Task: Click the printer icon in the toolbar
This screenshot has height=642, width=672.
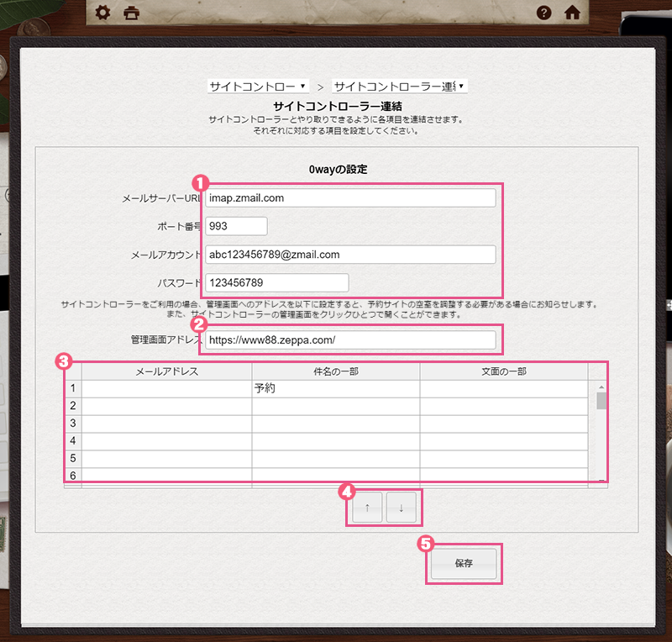Action: point(130,13)
